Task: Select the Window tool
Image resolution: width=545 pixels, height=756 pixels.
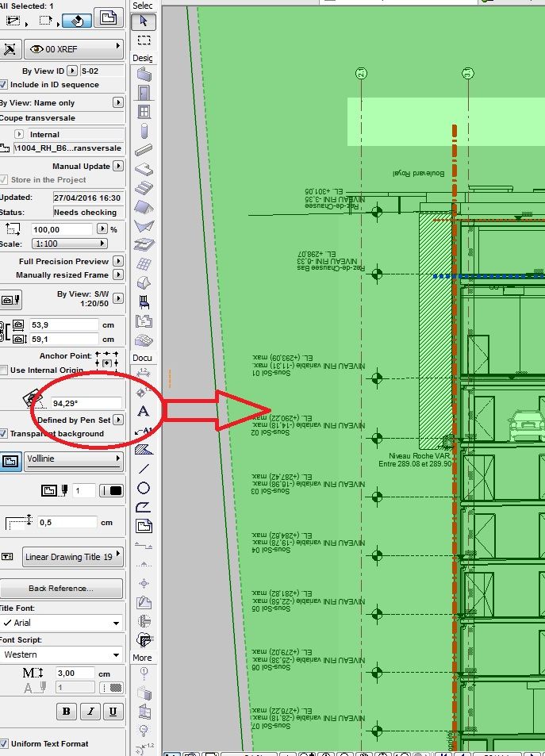Action: pyautogui.click(x=144, y=111)
